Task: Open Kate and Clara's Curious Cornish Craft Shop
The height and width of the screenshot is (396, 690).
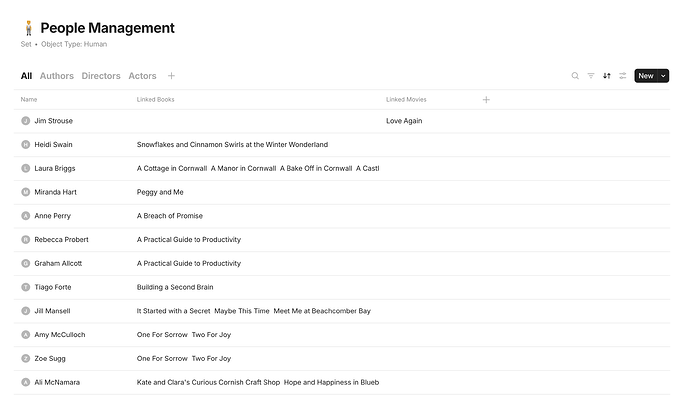Action: click(x=208, y=382)
